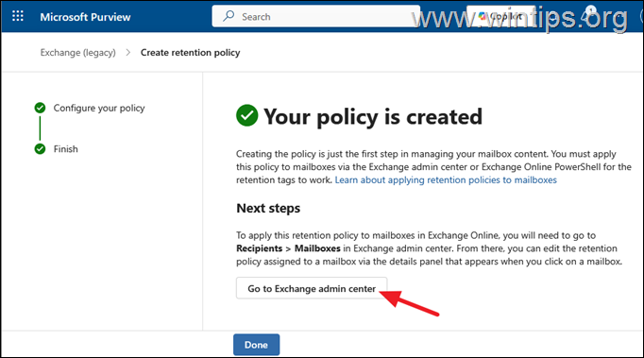Click the green check beside Finish
This screenshot has height=358, width=644.
click(x=40, y=149)
